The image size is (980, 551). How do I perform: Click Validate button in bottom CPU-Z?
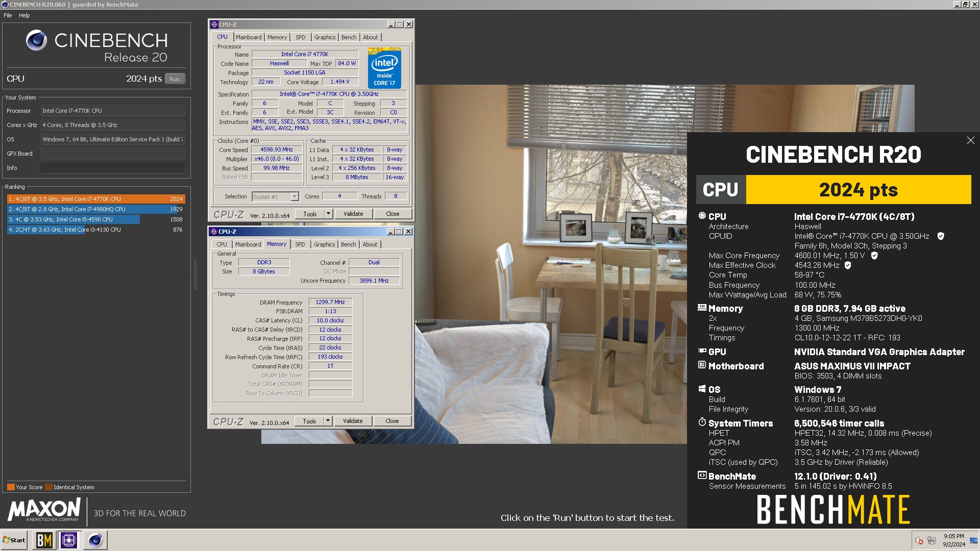(353, 421)
